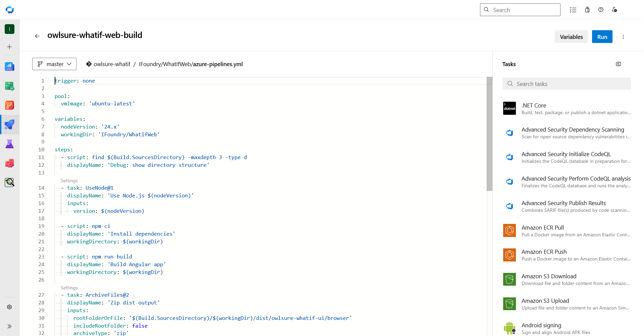Click the Tasks panel heading
This screenshot has width=644, height=336.
pyautogui.click(x=509, y=64)
